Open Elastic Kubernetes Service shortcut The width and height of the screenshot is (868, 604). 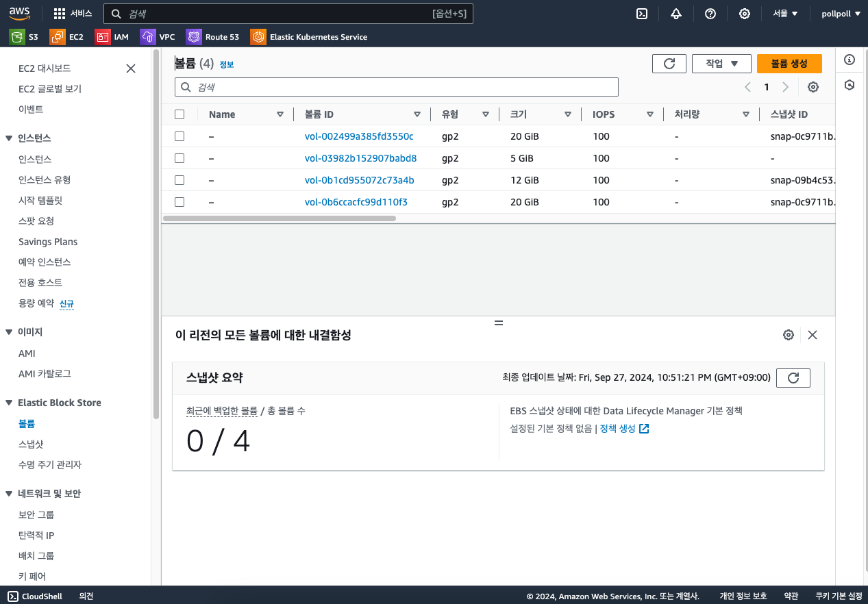pos(309,37)
